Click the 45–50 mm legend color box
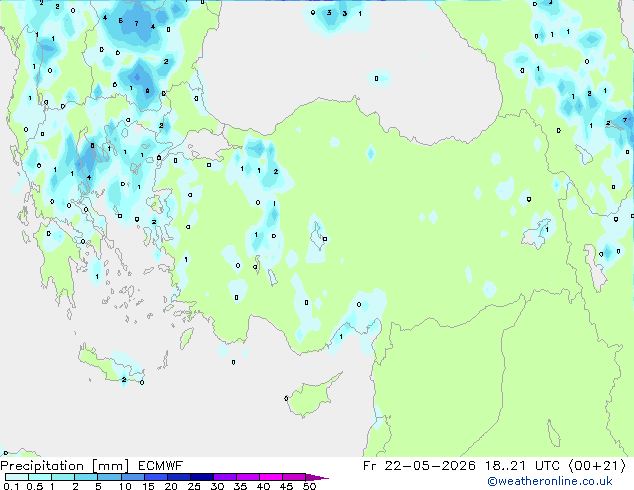 tap(294, 477)
